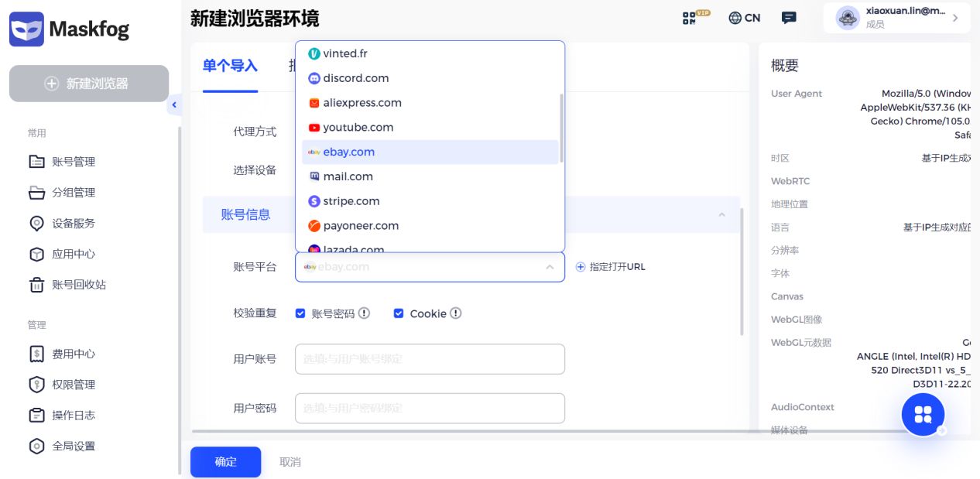Open 分组管理 folder icon
The image size is (980, 479).
coord(36,193)
